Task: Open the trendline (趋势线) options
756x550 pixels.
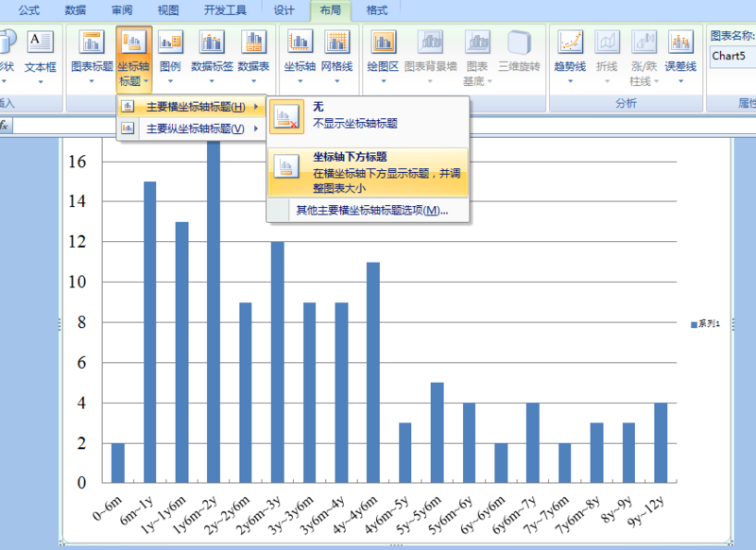Action: [570, 57]
